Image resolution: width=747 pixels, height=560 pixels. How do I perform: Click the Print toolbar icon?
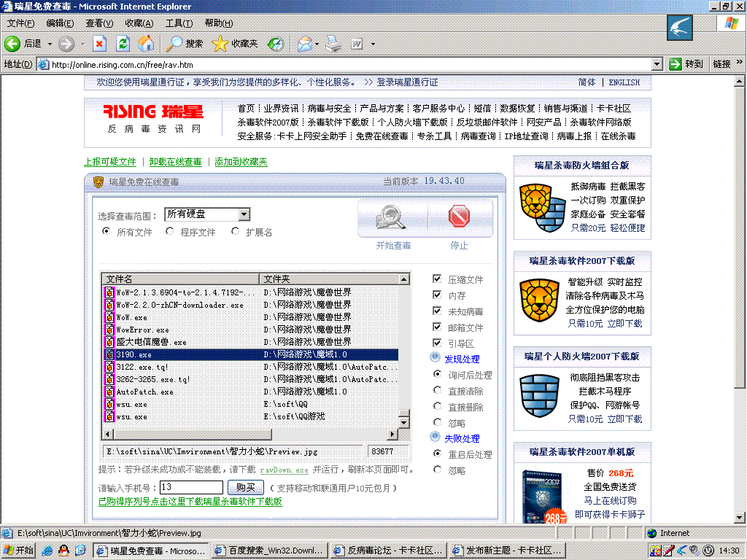pyautogui.click(x=333, y=44)
